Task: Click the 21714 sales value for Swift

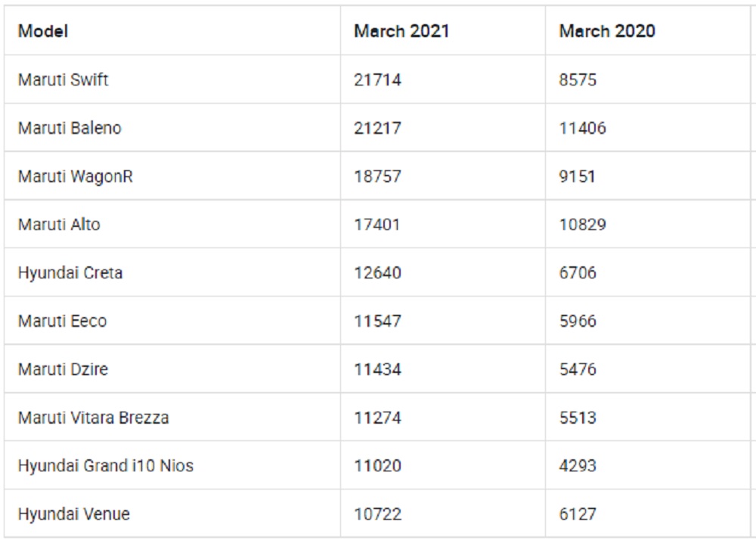Action: point(377,79)
